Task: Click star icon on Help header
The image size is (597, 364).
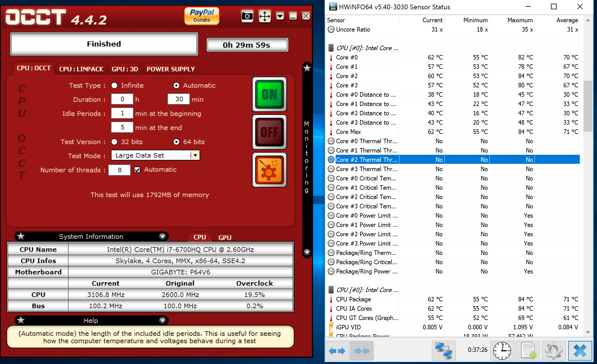Action: click(21, 320)
